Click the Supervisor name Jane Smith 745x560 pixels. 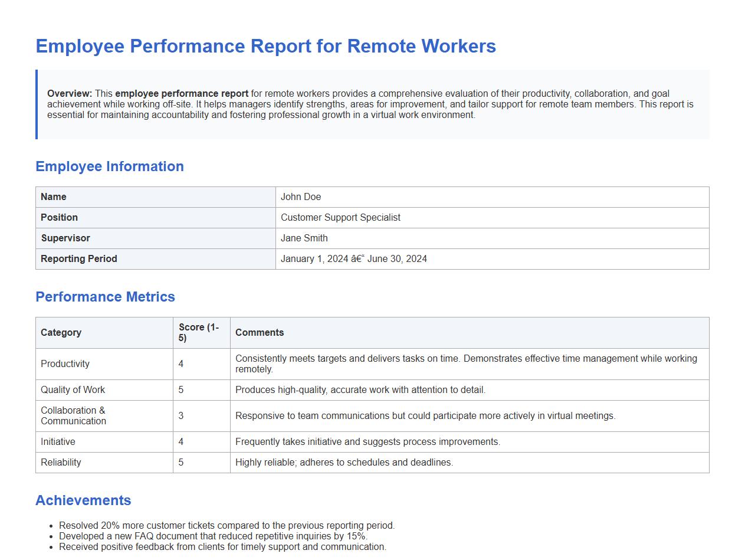click(x=304, y=238)
